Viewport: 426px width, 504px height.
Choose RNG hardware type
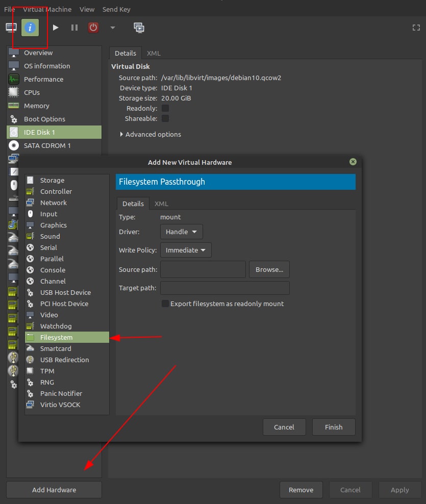67,382
